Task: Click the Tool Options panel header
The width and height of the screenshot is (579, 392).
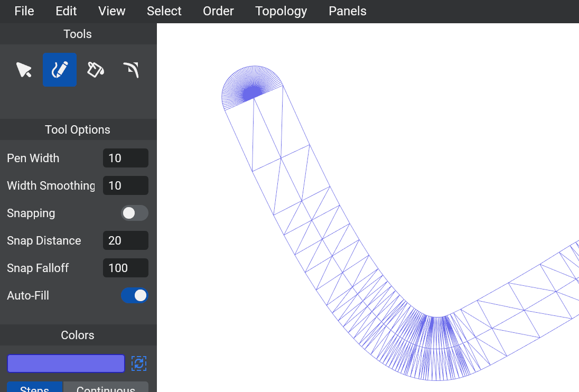Action: click(78, 129)
